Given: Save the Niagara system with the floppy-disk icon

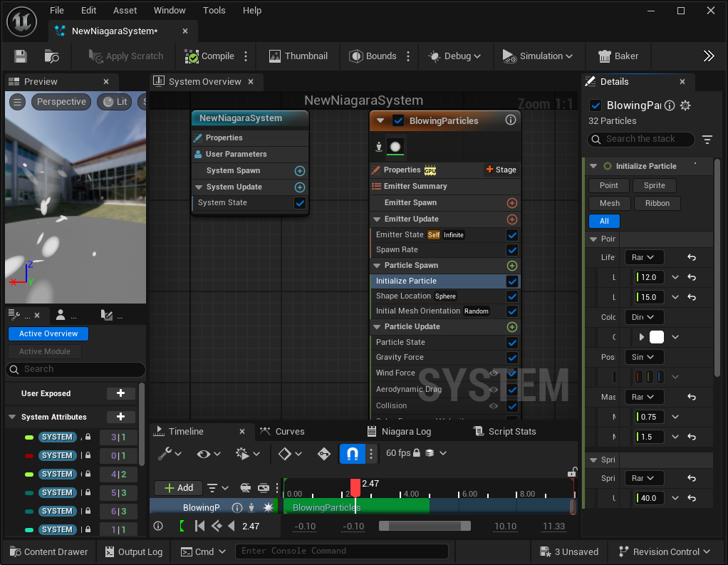Looking at the screenshot, I should coord(21,56).
